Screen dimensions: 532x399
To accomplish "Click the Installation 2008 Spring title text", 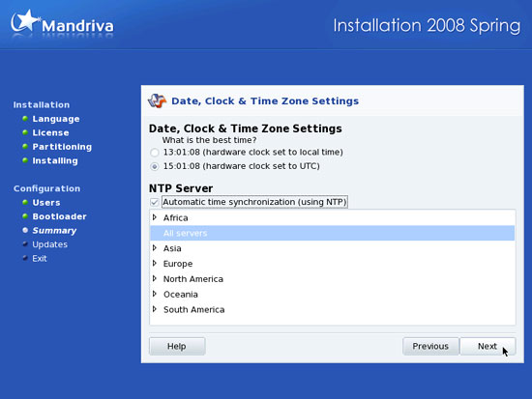I will coord(427,26).
